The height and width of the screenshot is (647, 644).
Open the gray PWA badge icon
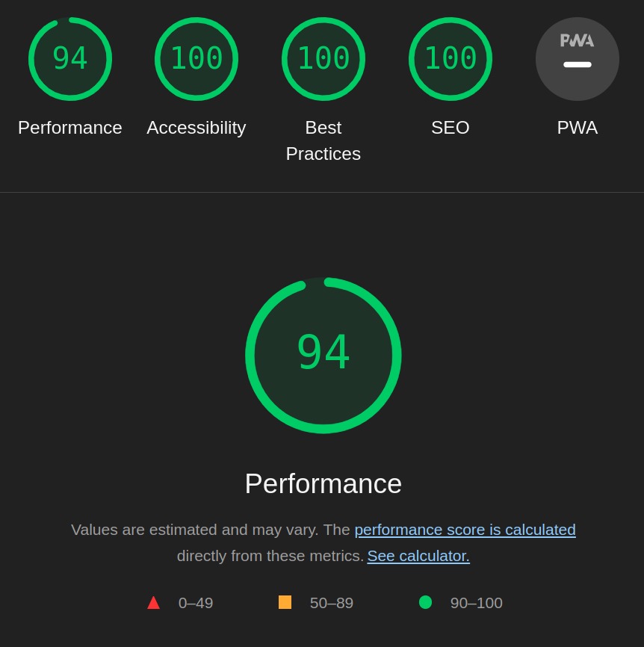coord(578,59)
